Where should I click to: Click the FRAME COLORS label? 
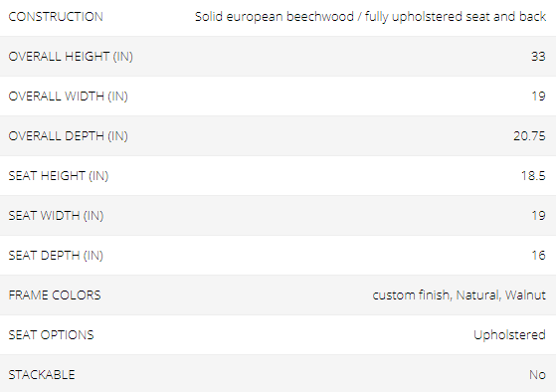point(55,295)
